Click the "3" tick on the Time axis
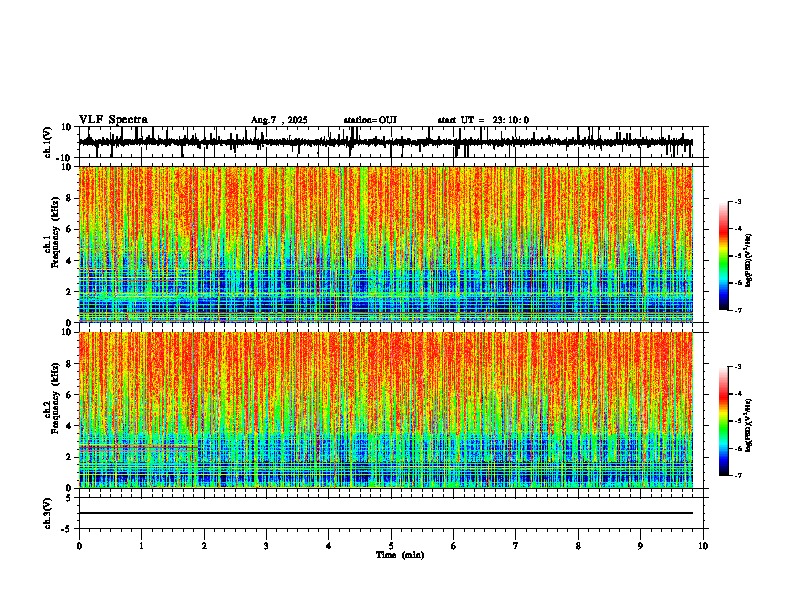792x612 pixels. pos(266,546)
